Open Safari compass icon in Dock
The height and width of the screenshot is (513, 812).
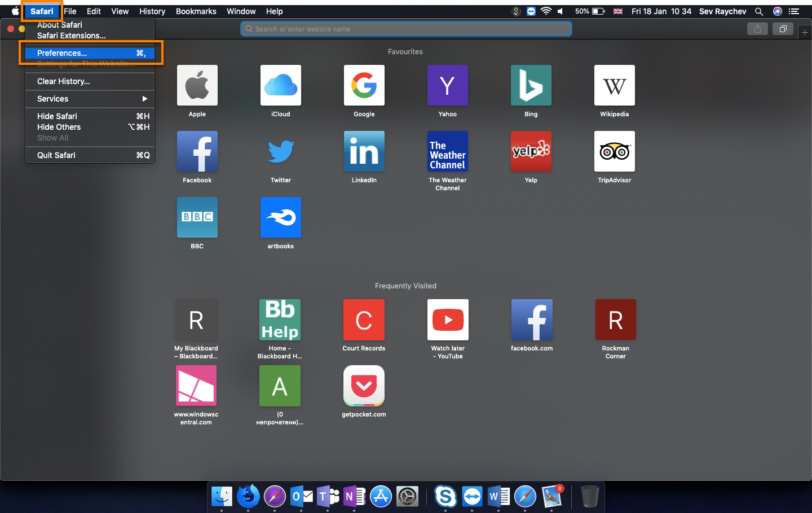tap(525, 497)
